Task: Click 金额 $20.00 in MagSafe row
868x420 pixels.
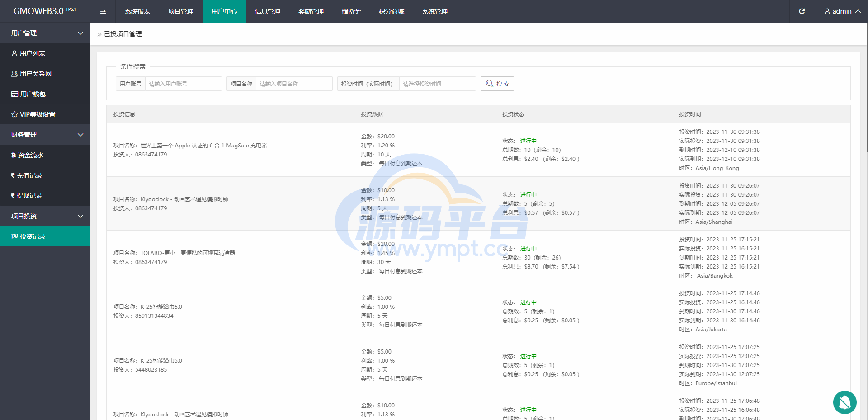Action: point(378,137)
